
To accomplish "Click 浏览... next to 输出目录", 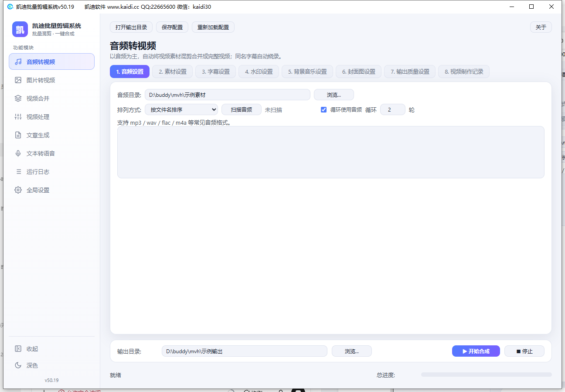I will tap(352, 351).
